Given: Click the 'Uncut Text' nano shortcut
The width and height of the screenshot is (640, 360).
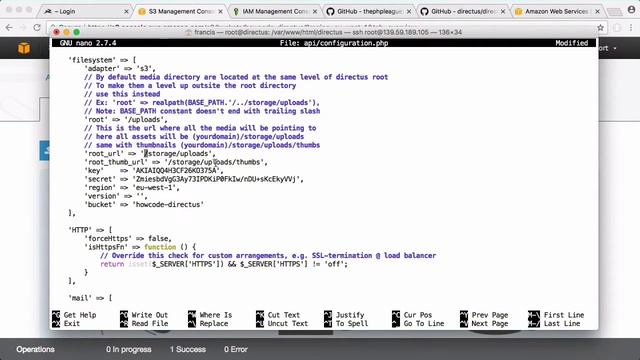Looking at the screenshot, I should tap(282, 324).
